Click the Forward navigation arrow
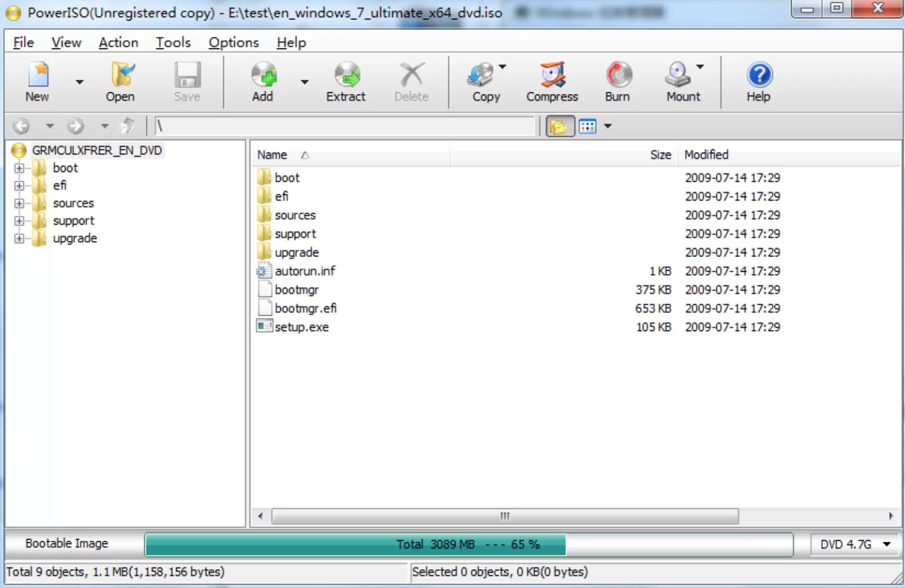Viewport: 905px width, 588px height. tap(75, 126)
